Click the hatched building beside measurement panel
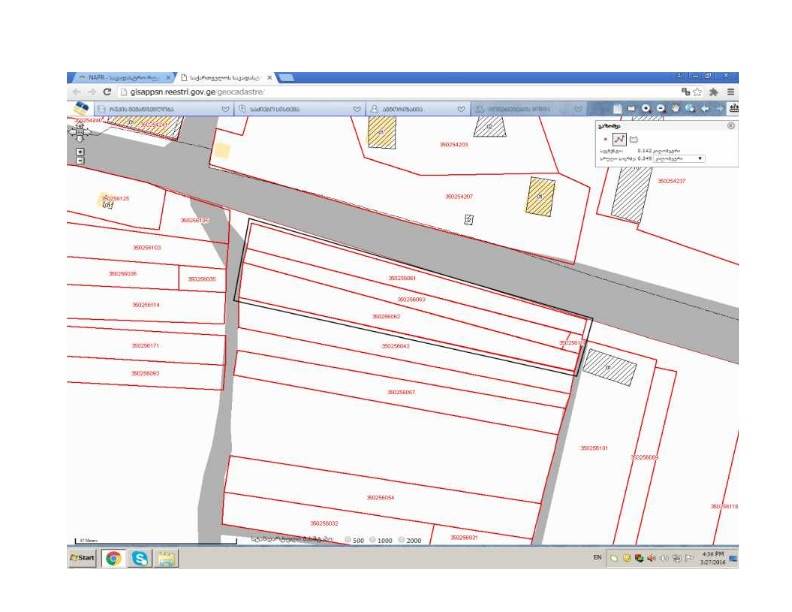The width and height of the screenshot is (792, 612). [631, 194]
